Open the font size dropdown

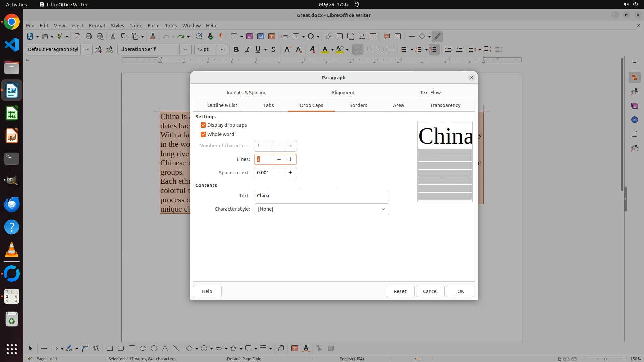[x=222, y=49]
